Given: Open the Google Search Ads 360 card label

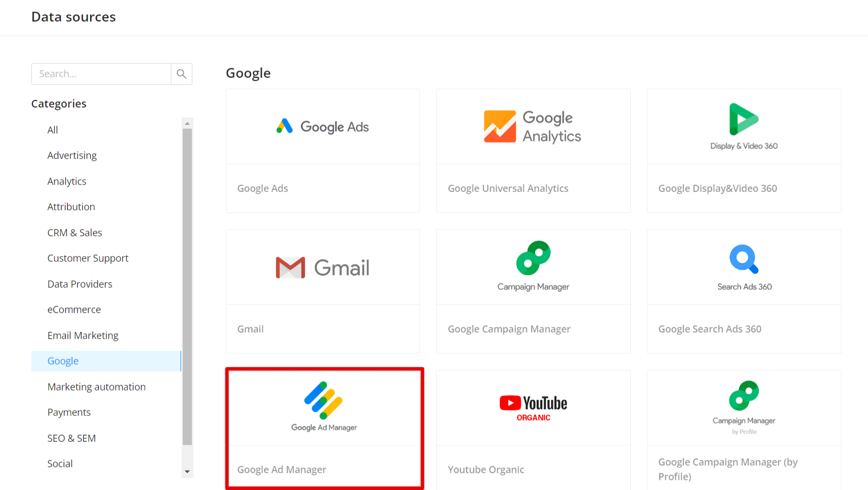Looking at the screenshot, I should tap(710, 329).
